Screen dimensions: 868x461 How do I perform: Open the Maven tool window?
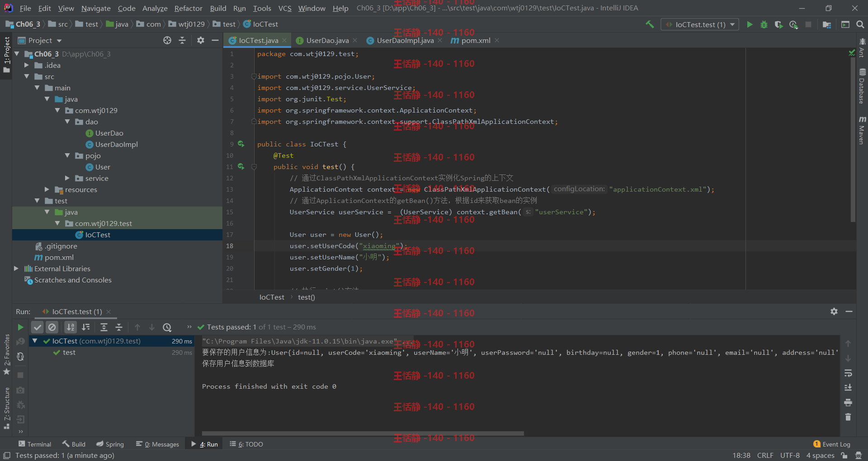(x=862, y=131)
